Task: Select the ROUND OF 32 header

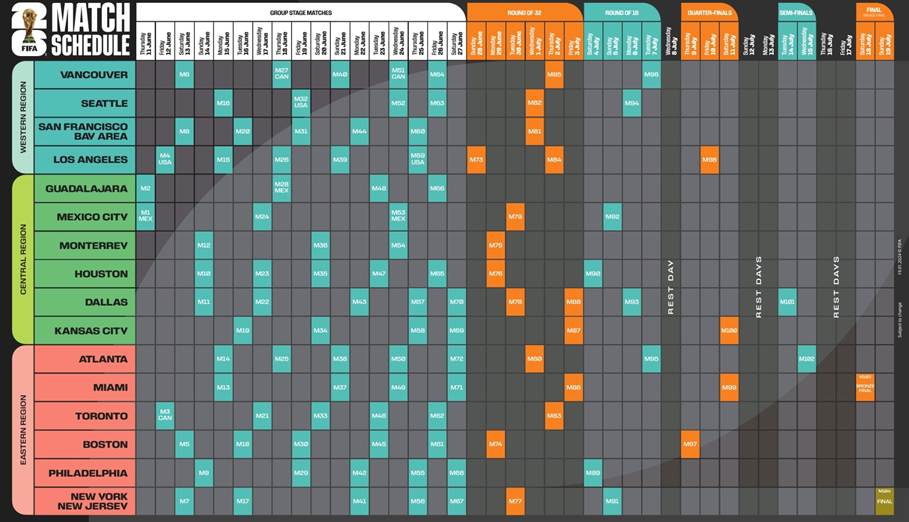Action: tap(524, 12)
